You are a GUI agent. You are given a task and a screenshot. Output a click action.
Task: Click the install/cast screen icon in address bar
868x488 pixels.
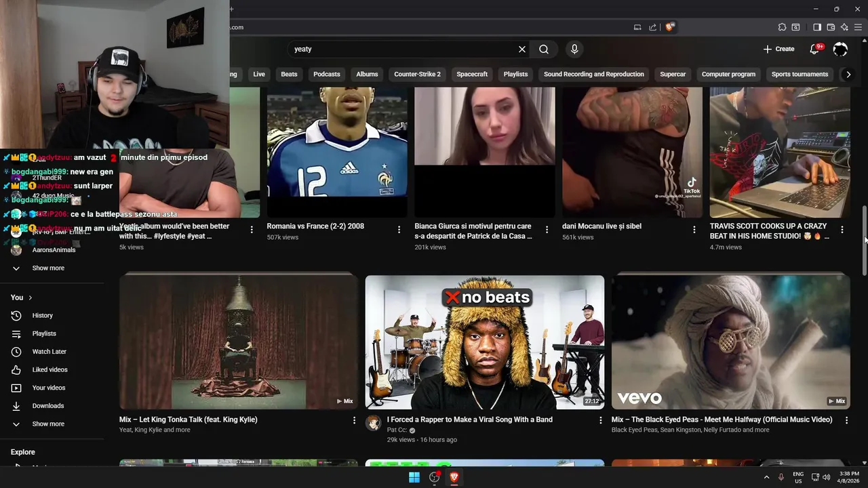(637, 27)
